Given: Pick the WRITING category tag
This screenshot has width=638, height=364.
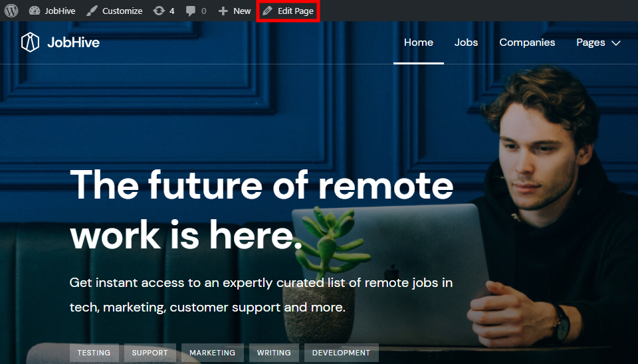Looking at the screenshot, I should (274, 353).
